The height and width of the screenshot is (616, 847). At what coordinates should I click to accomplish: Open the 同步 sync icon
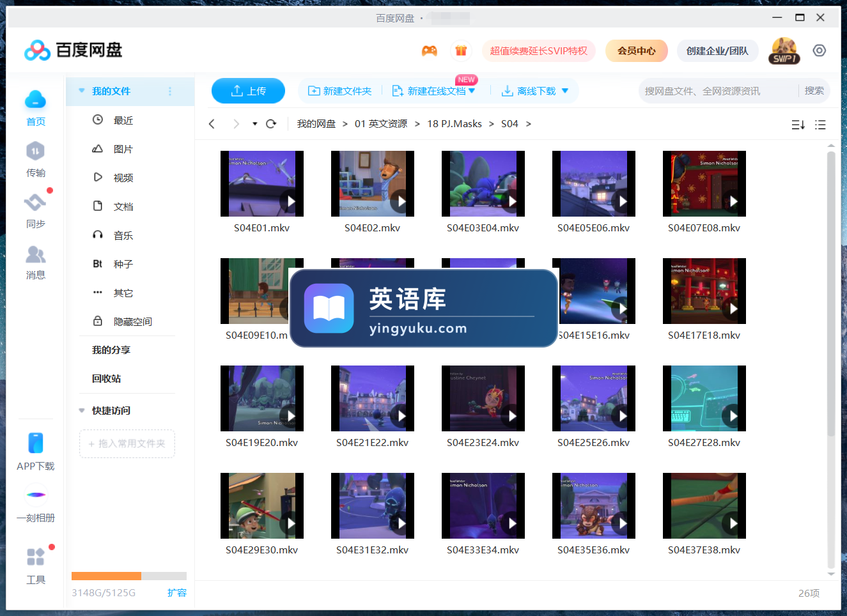35,203
